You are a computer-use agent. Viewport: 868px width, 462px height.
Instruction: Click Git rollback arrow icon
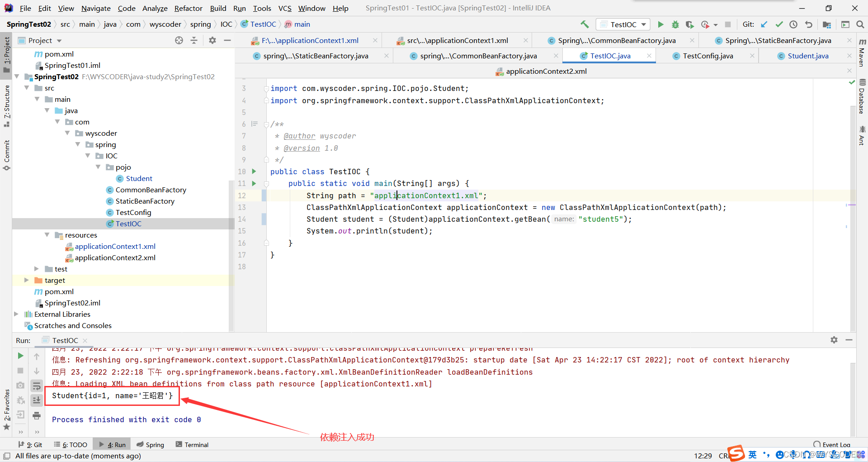pos(808,24)
